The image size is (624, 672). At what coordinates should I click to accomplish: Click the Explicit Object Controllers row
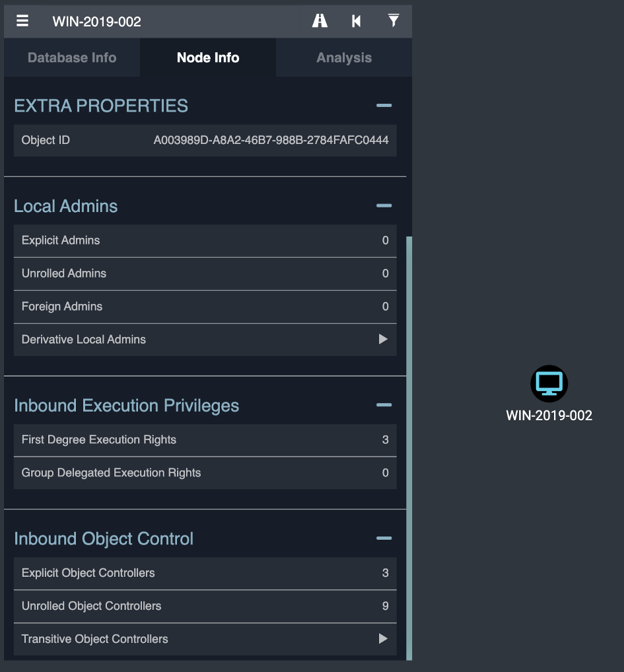[205, 573]
